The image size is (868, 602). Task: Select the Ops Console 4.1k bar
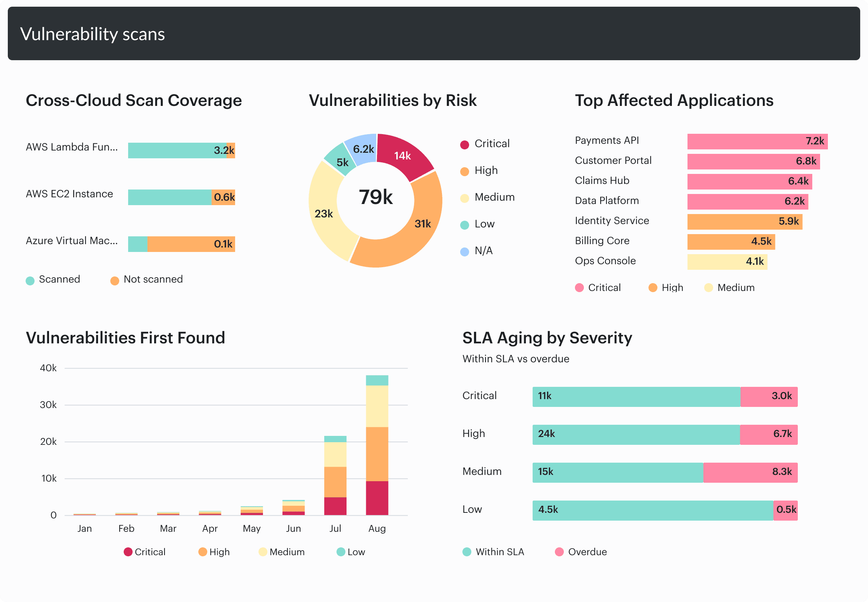click(727, 262)
